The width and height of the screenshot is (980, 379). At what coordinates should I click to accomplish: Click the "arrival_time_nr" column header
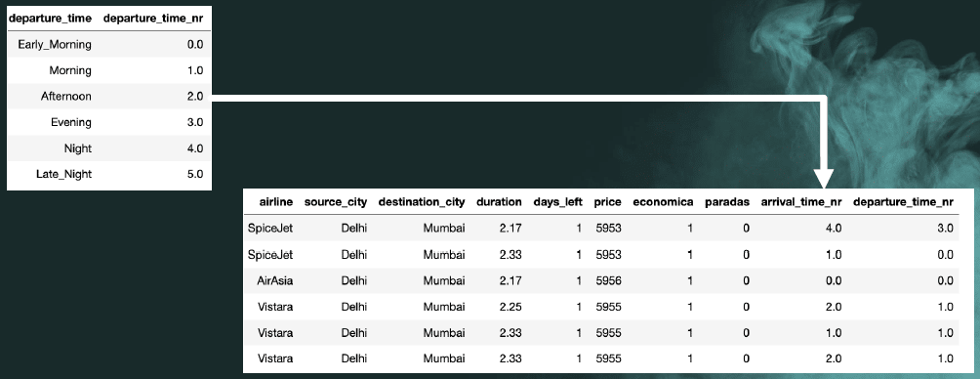click(x=800, y=202)
